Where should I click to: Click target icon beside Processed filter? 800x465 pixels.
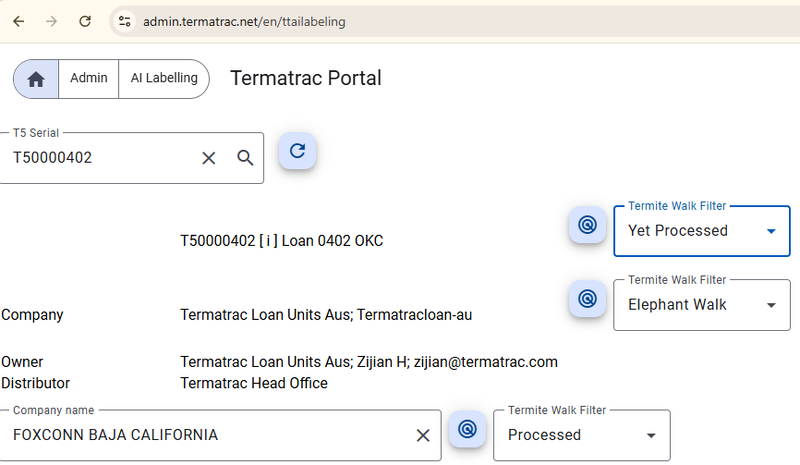(467, 429)
